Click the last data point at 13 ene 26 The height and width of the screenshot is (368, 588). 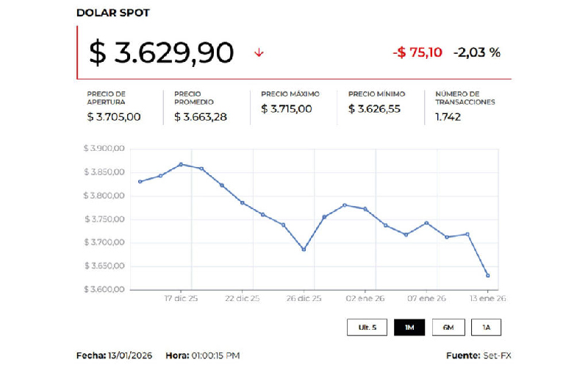tap(487, 275)
